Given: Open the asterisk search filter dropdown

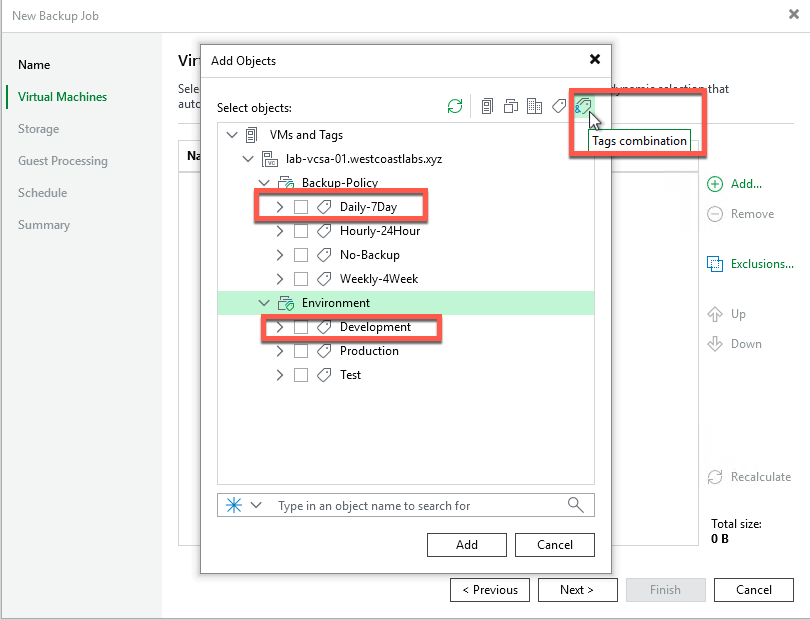Looking at the screenshot, I should pyautogui.click(x=244, y=505).
